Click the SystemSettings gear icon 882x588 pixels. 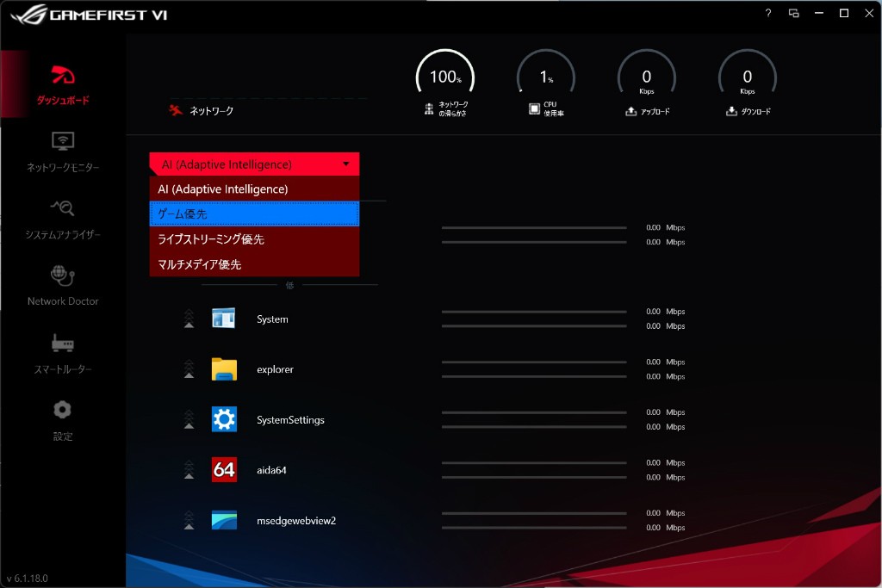click(x=224, y=419)
